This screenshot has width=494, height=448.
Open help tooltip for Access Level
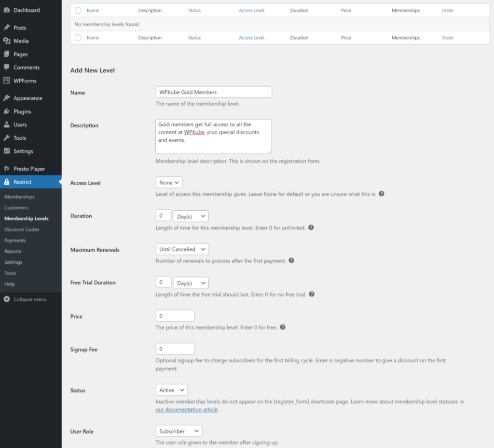(x=382, y=194)
